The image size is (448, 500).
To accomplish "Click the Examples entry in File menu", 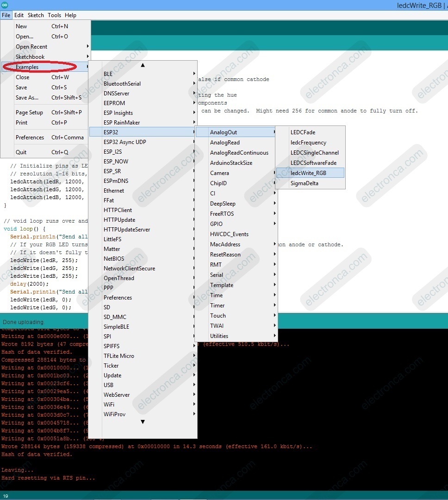I will pos(27,67).
